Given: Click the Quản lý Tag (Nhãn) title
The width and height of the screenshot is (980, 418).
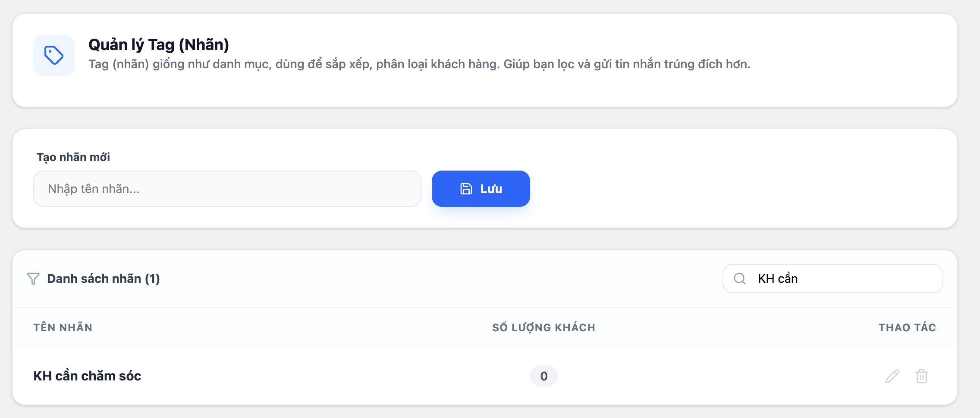Looking at the screenshot, I should (159, 45).
